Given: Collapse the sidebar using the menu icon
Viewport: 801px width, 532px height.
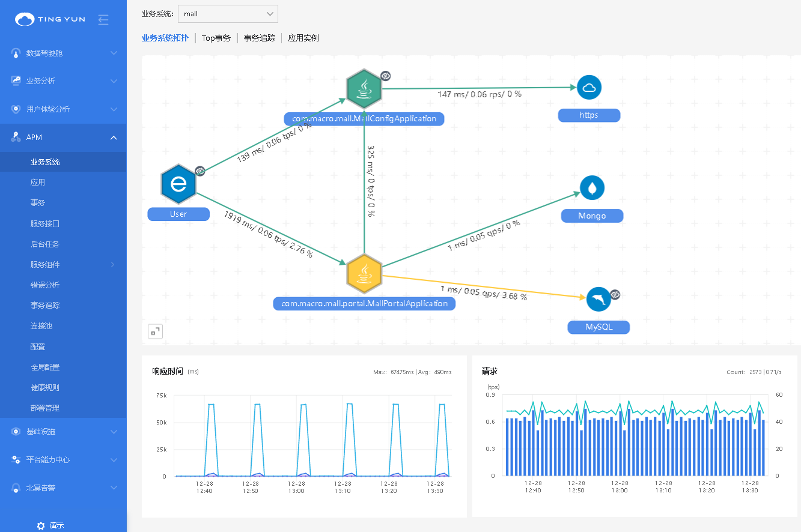Looking at the screenshot, I should (103, 20).
